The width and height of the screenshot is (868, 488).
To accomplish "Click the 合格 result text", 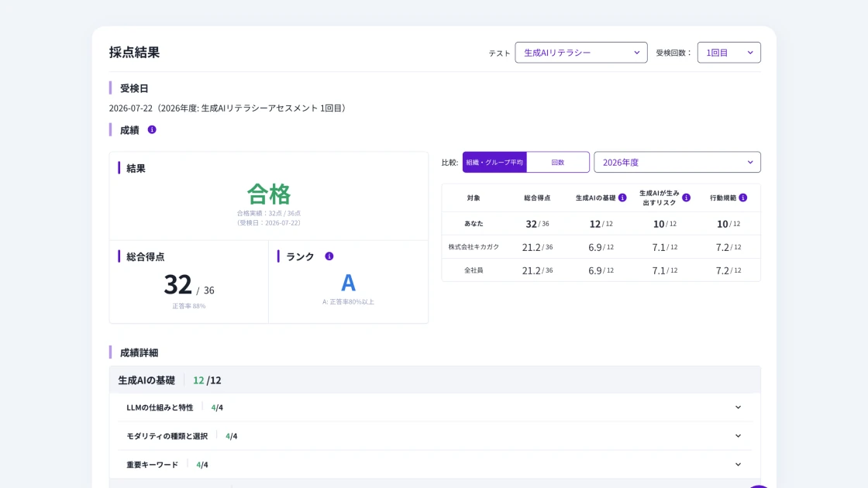I will pos(268,194).
